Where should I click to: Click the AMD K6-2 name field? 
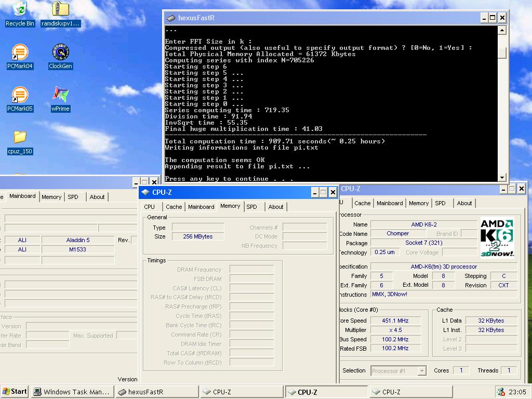[x=424, y=224]
